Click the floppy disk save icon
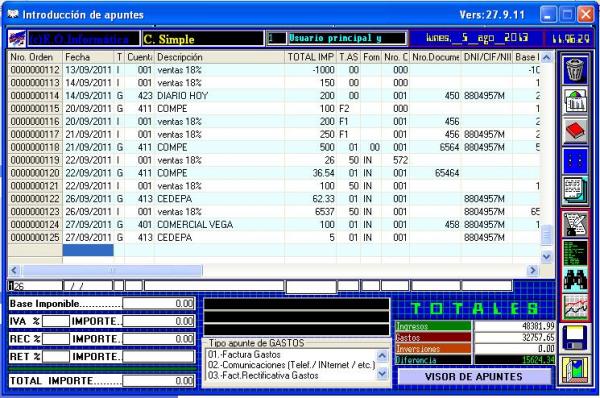Image resolution: width=600 pixels, height=398 pixels. 575,338
